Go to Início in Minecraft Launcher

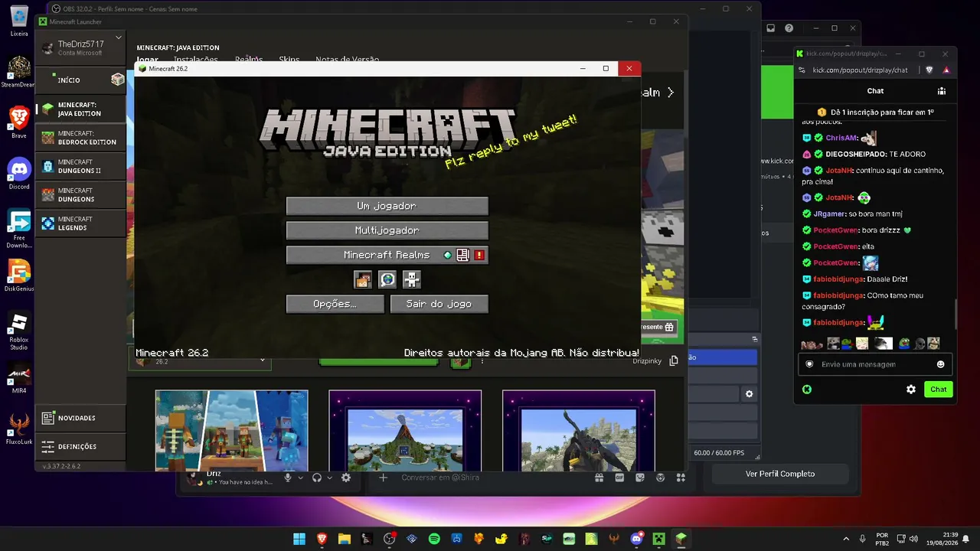[82, 80]
